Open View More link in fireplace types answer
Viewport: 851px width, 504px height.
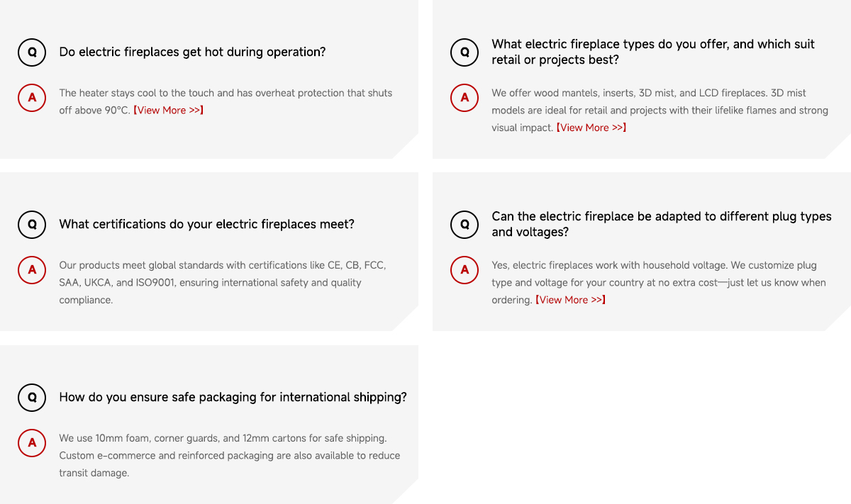[591, 128]
